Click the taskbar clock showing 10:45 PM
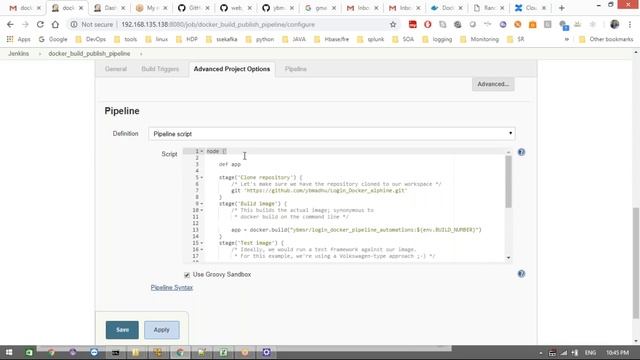This screenshot has width=640, height=360. coord(617,352)
